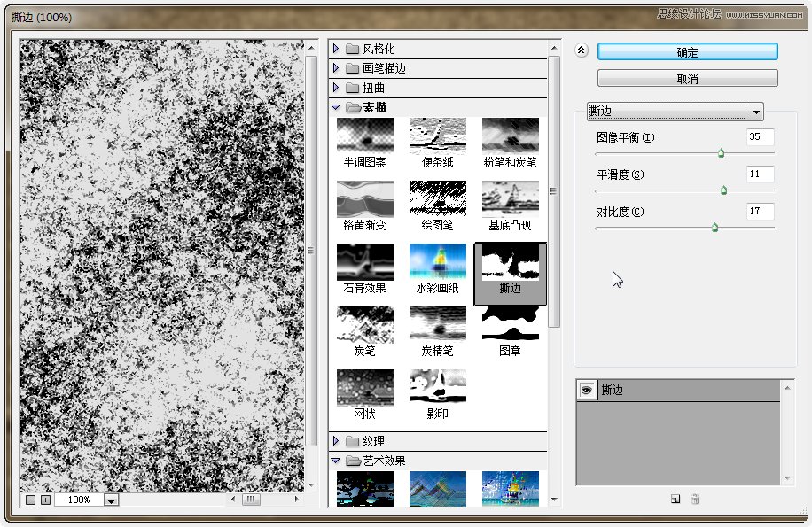The image size is (812, 527).
Task: Click the 对比度 value field showing 17
Action: coord(761,212)
